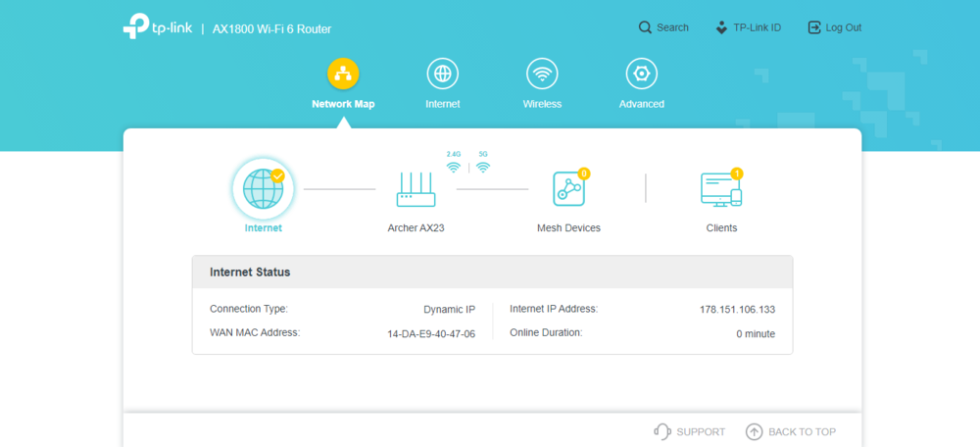This screenshot has width=980, height=447.
Task: Click the Support headset icon
Action: pyautogui.click(x=662, y=431)
